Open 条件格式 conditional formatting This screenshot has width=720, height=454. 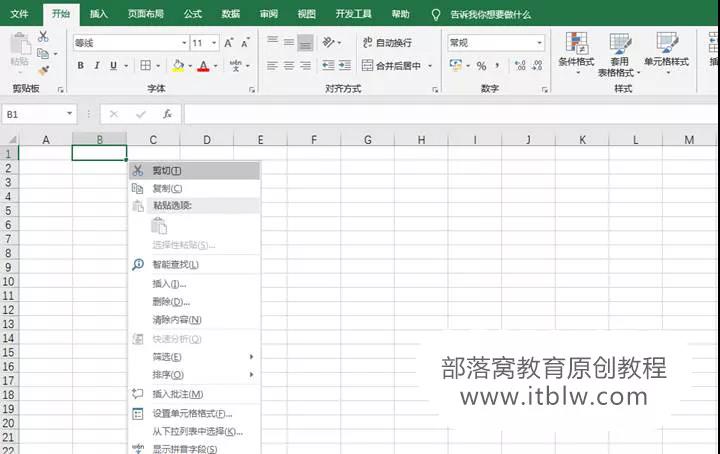(576, 53)
